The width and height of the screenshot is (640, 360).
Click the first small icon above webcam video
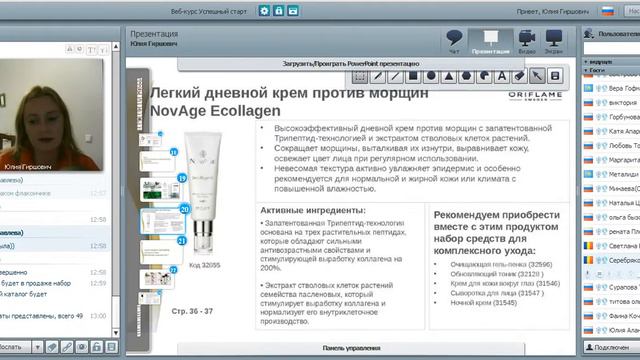coord(69,49)
